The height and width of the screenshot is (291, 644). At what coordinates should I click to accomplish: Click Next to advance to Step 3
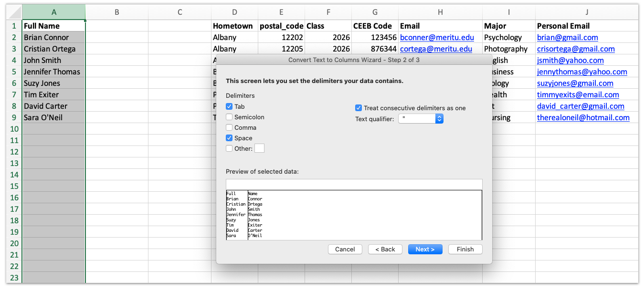click(x=425, y=249)
